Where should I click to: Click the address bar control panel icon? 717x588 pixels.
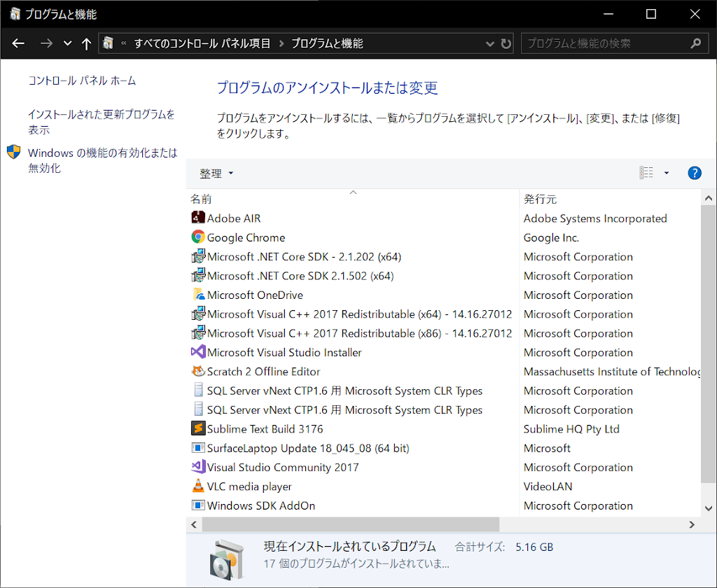pyautogui.click(x=109, y=43)
